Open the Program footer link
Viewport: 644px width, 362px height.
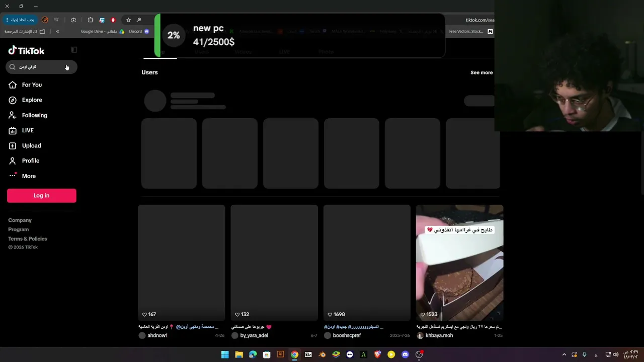pyautogui.click(x=18, y=229)
